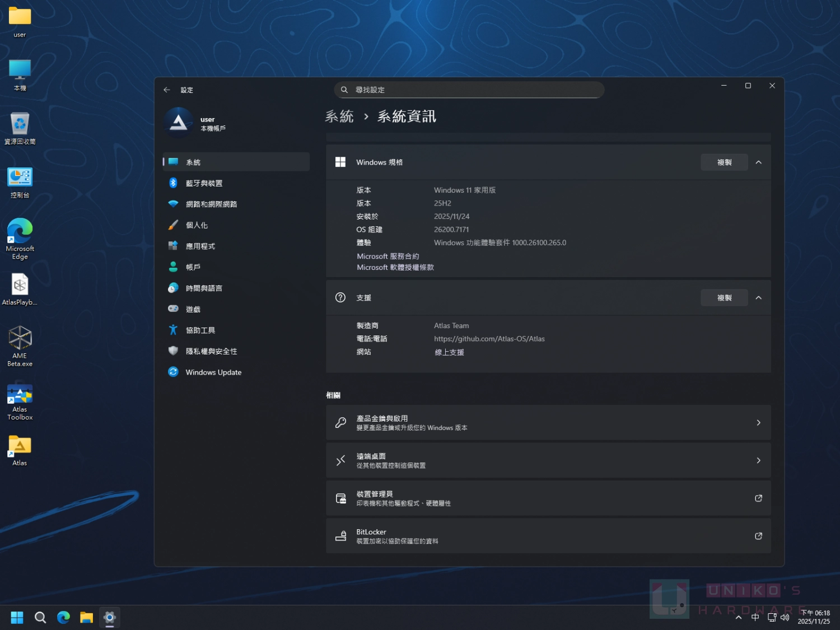
Task: Click the back arrow in Settings
Action: tap(167, 90)
